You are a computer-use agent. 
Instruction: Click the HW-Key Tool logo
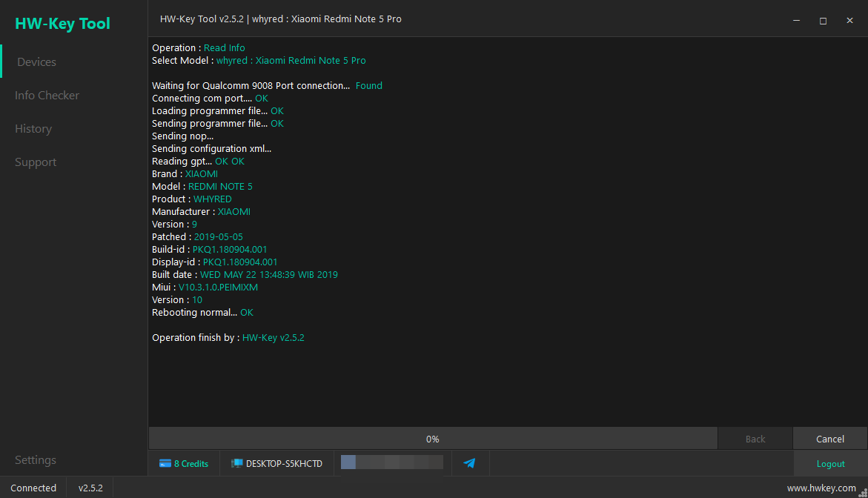tap(62, 23)
